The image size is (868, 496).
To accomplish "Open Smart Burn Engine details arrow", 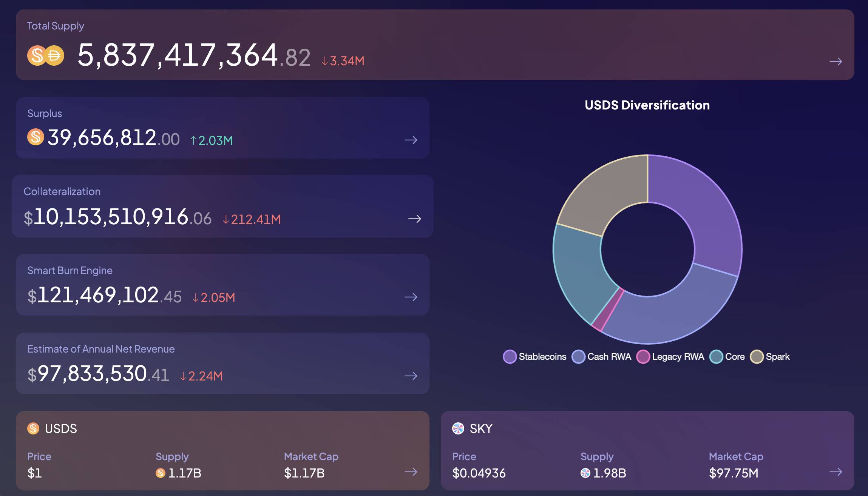I will pos(411,297).
